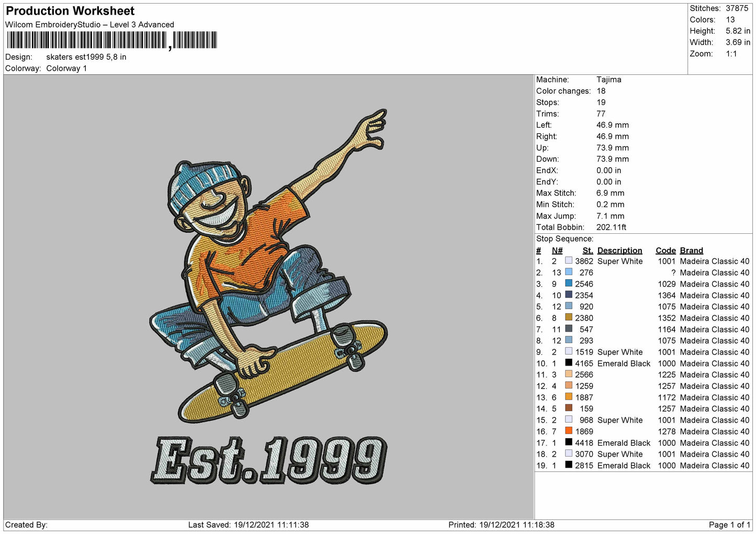The width and height of the screenshot is (756, 534).
Task: Click the Trims value '77'
Action: (601, 113)
